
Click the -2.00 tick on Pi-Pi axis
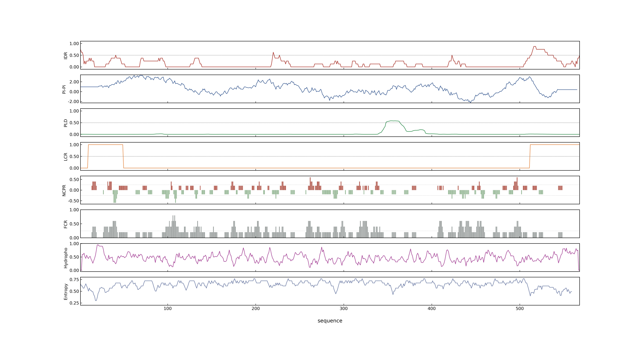[73, 102]
